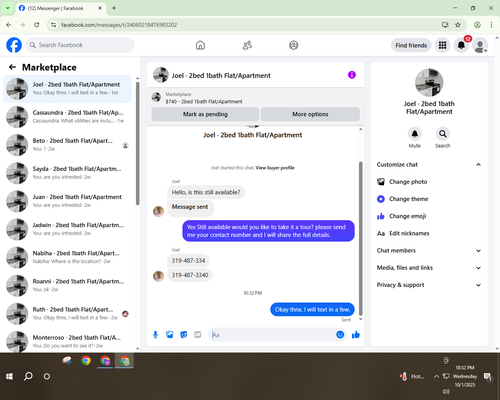Open first Chrome icon on taskbar
The height and width of the screenshot is (400, 500).
[x=86, y=360]
